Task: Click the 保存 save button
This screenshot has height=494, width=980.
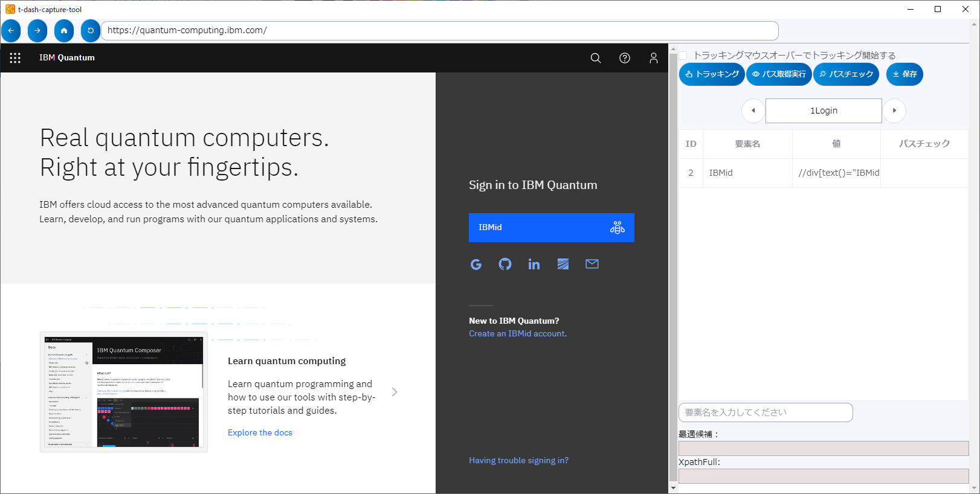Action: pos(904,74)
